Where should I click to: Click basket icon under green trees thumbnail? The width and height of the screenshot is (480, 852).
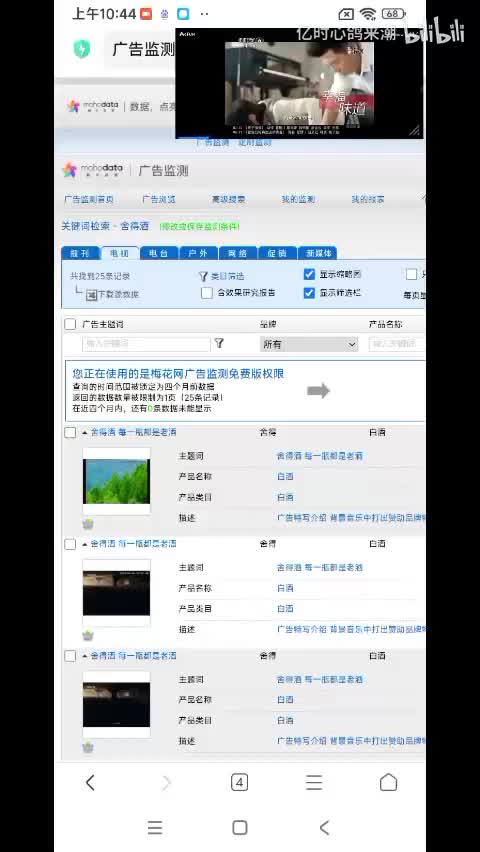click(x=88, y=524)
